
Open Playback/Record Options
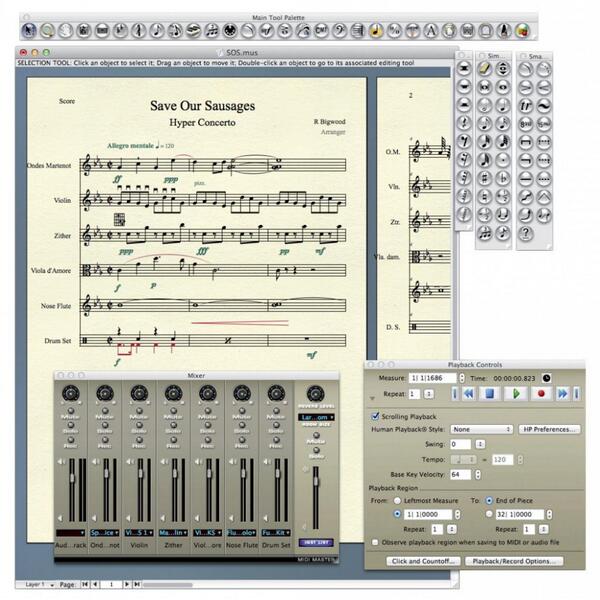tap(514, 561)
